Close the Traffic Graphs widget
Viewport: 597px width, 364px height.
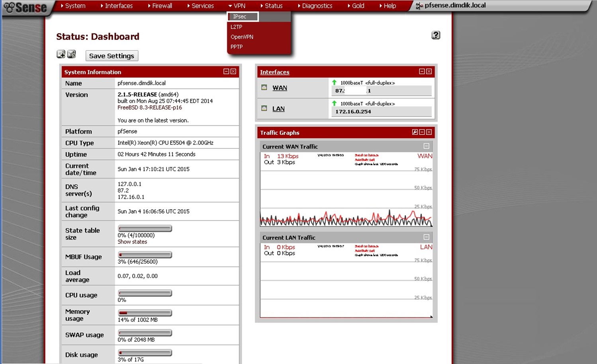coord(429,132)
